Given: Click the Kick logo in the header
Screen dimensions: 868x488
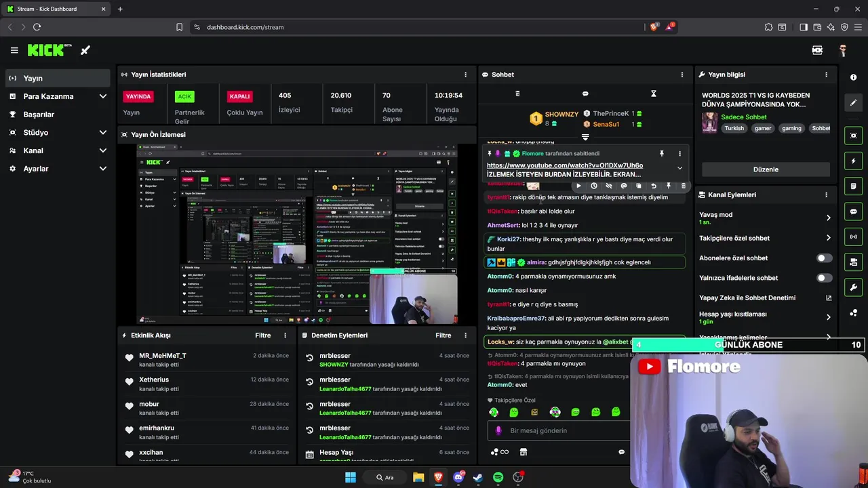Looking at the screenshot, I should click(50, 50).
